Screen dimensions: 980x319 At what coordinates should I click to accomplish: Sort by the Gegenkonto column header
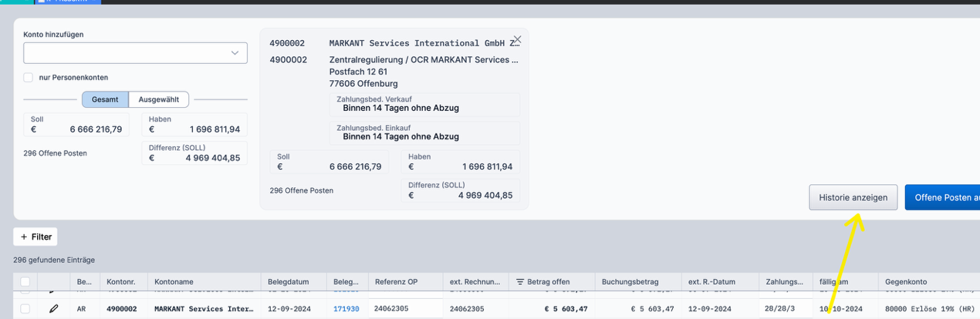[x=929, y=282]
